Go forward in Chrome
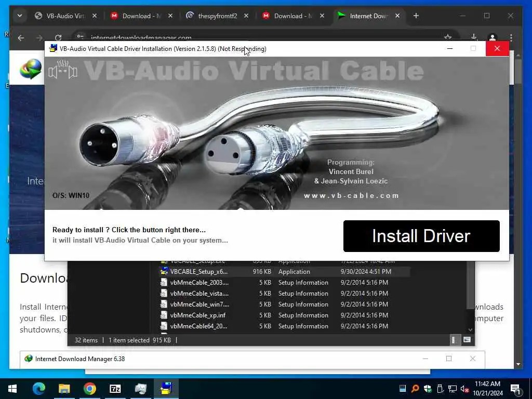This screenshot has width=532, height=399. (x=39, y=37)
